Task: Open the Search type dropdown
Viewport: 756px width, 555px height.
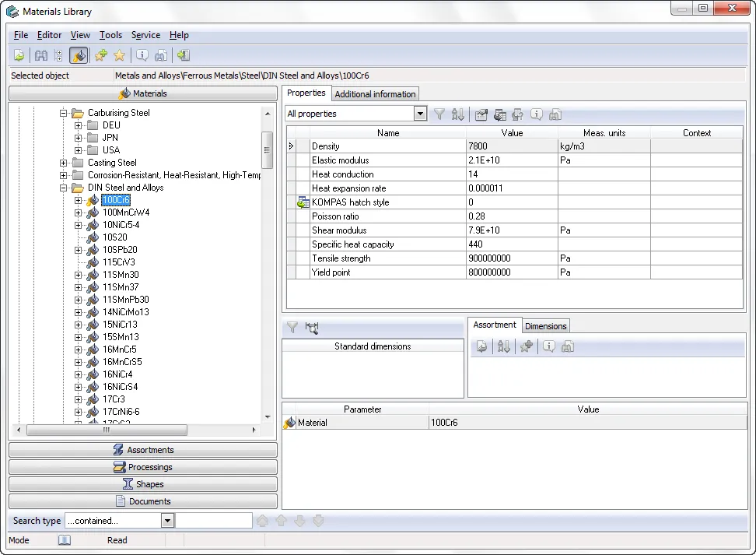Action: 167,521
